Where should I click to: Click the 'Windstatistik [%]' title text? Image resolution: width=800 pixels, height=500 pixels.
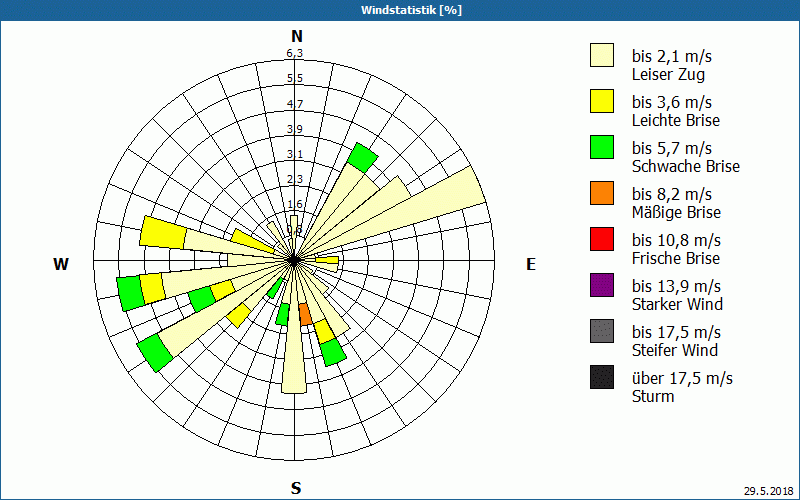(411, 10)
